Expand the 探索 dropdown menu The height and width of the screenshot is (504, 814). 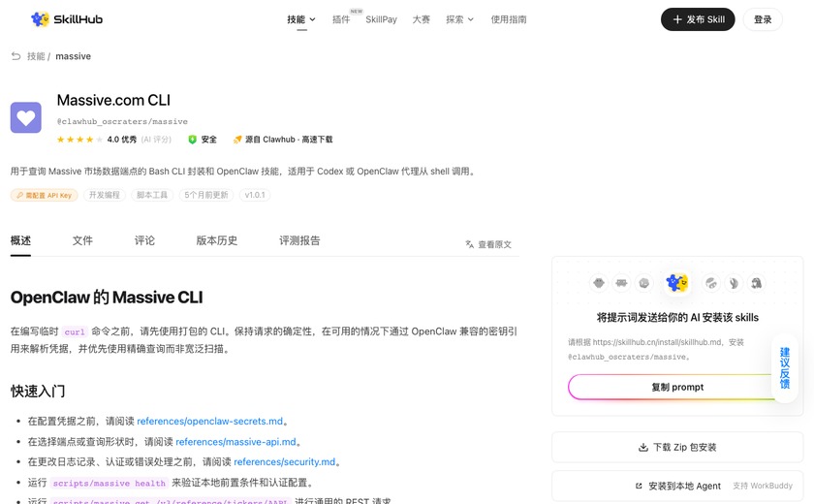(x=460, y=19)
